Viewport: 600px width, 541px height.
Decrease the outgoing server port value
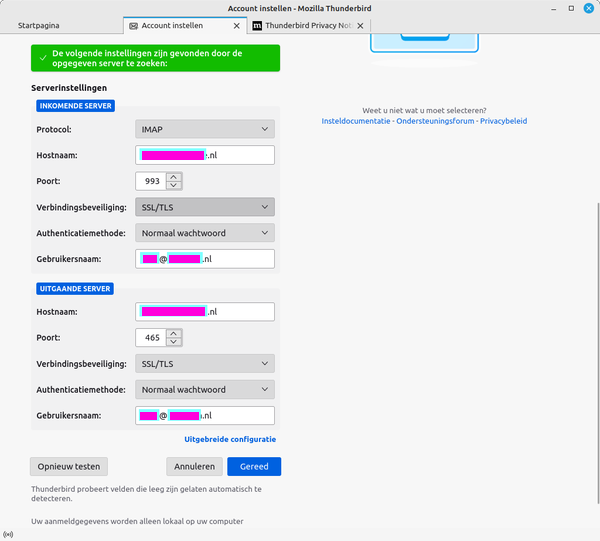(174, 342)
